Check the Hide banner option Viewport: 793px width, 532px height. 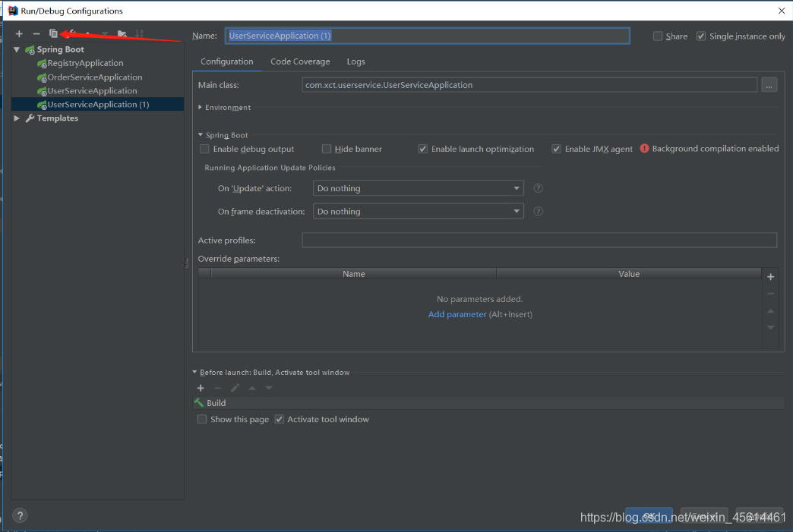[326, 149]
